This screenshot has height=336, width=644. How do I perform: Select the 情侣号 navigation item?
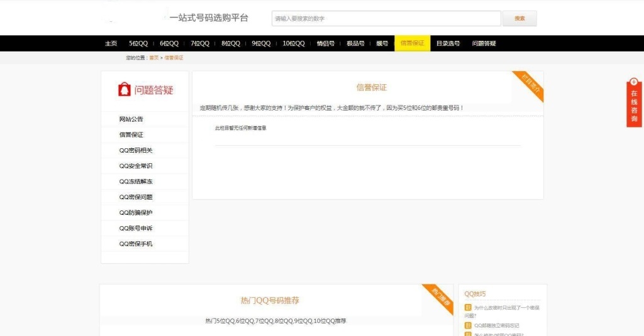coord(326,43)
